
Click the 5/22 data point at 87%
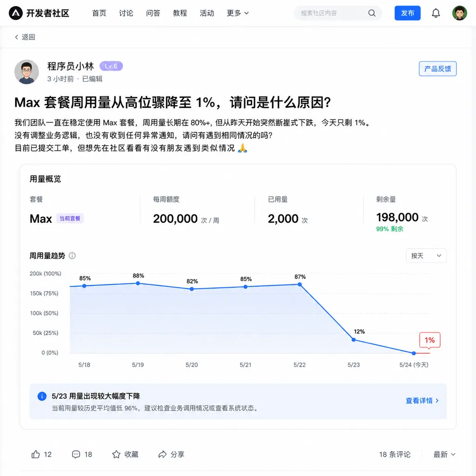300,284
